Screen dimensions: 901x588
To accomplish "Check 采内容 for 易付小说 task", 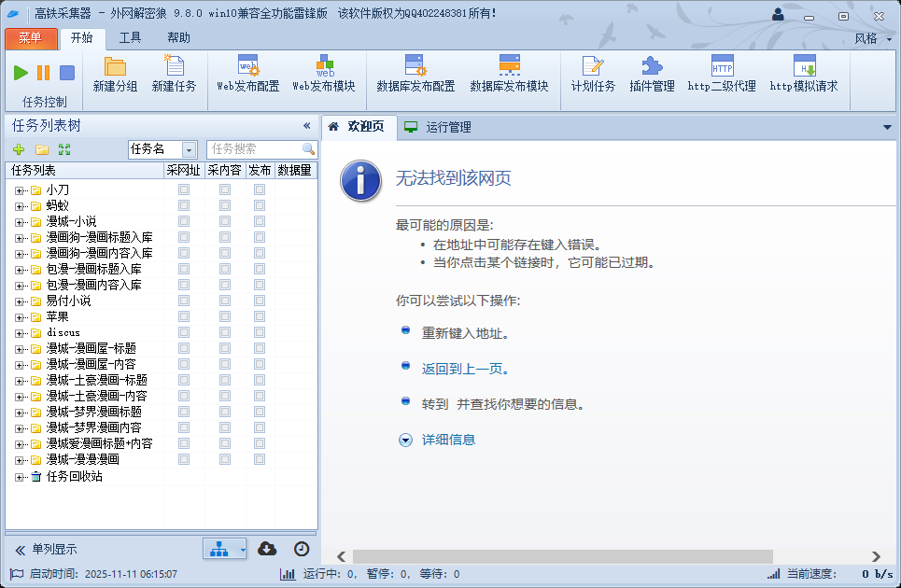I will (x=224, y=301).
